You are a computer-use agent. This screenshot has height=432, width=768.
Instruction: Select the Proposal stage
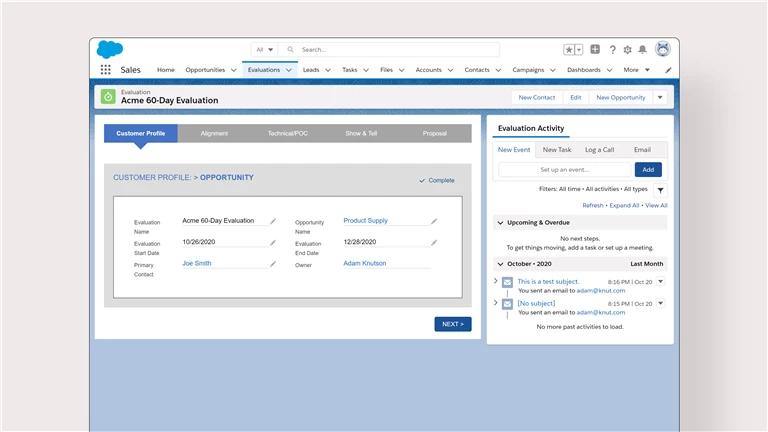click(434, 133)
